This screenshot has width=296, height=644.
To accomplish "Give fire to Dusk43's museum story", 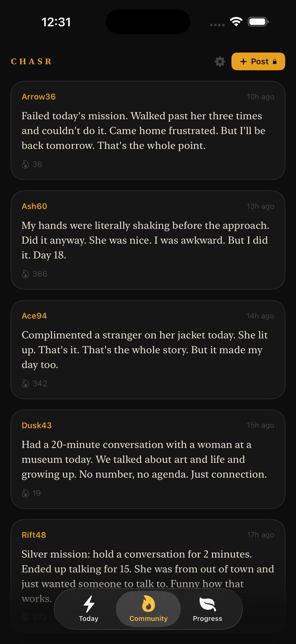I will tap(26, 493).
